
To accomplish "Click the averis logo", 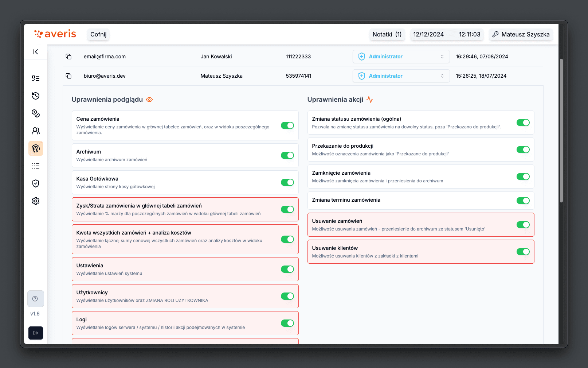I will [55, 34].
